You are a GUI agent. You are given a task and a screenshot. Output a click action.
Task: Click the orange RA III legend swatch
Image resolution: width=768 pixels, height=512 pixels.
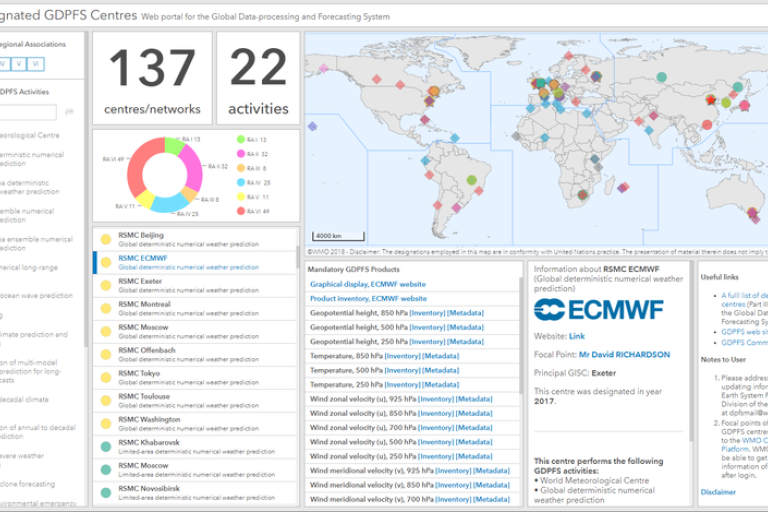[x=240, y=168]
